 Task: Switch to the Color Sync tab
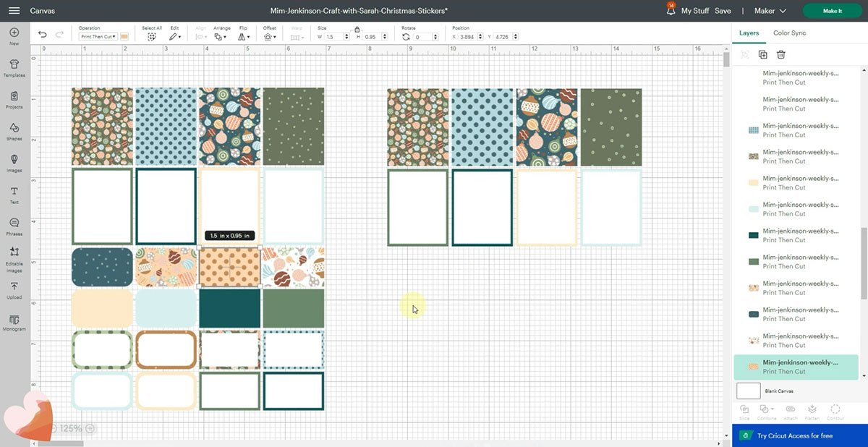coord(789,33)
